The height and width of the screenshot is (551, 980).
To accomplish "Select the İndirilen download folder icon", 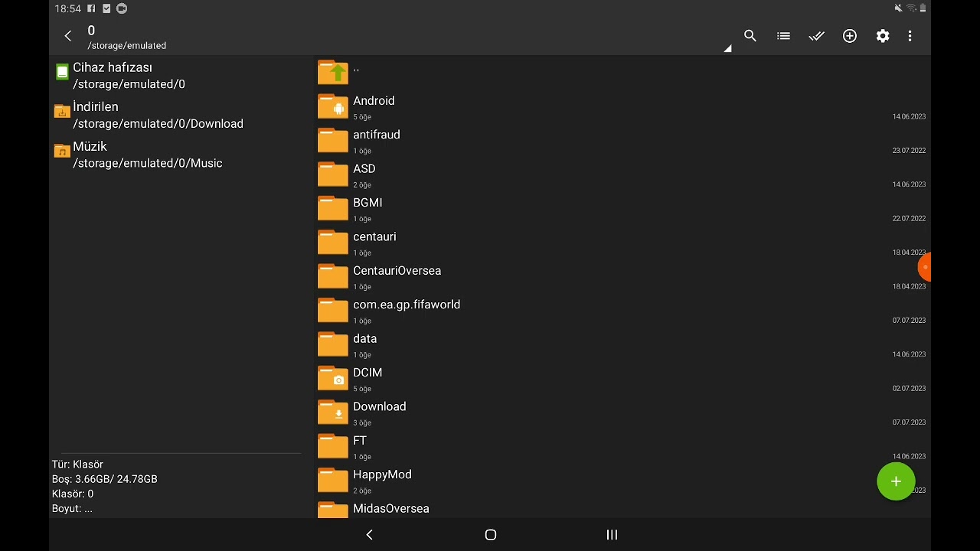I will pyautogui.click(x=62, y=112).
